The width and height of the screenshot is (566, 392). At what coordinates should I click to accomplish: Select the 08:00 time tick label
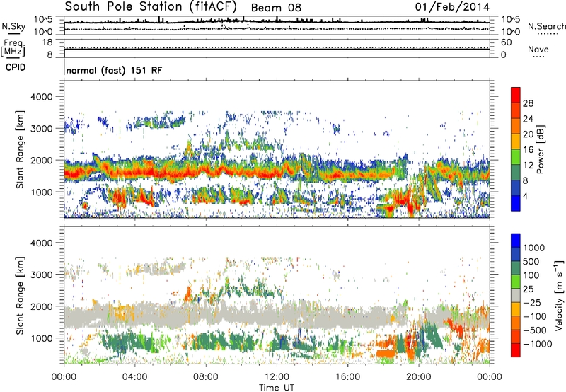coord(206,377)
